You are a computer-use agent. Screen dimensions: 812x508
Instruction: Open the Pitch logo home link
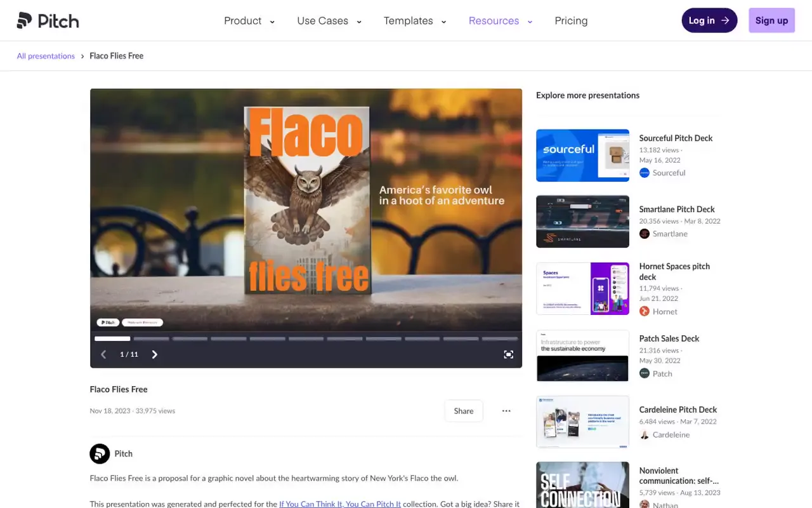[x=48, y=20]
